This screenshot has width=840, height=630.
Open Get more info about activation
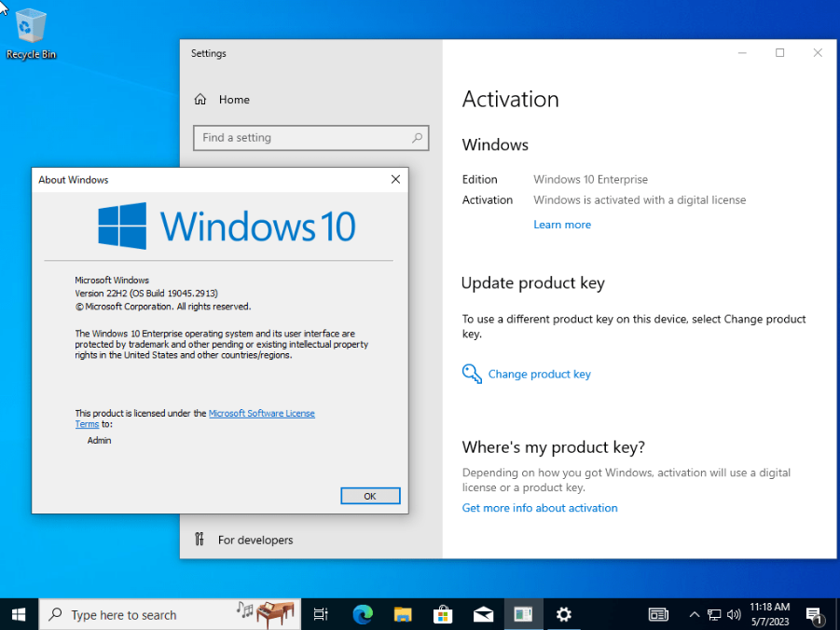(x=540, y=508)
